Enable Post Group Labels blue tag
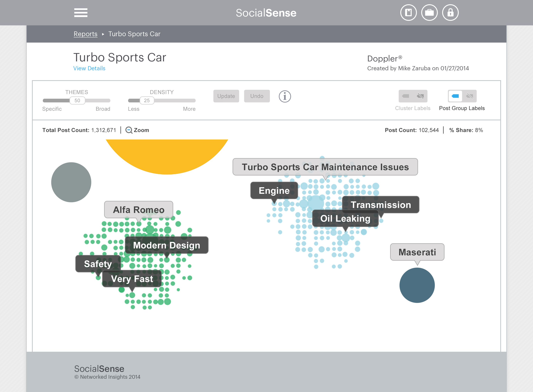This screenshot has height=392, width=533. [455, 96]
